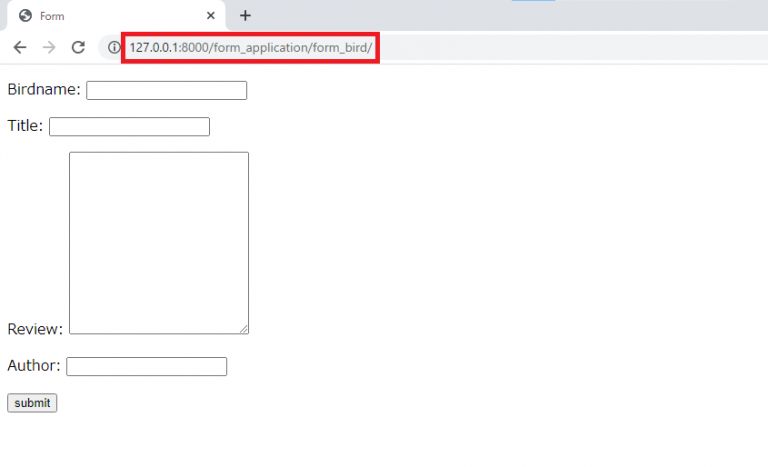This screenshot has height=467, width=768.
Task: Click the Author label text
Action: tap(33, 366)
